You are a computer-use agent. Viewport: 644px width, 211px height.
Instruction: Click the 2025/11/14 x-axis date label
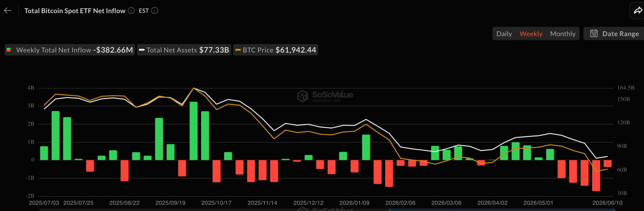262,203
